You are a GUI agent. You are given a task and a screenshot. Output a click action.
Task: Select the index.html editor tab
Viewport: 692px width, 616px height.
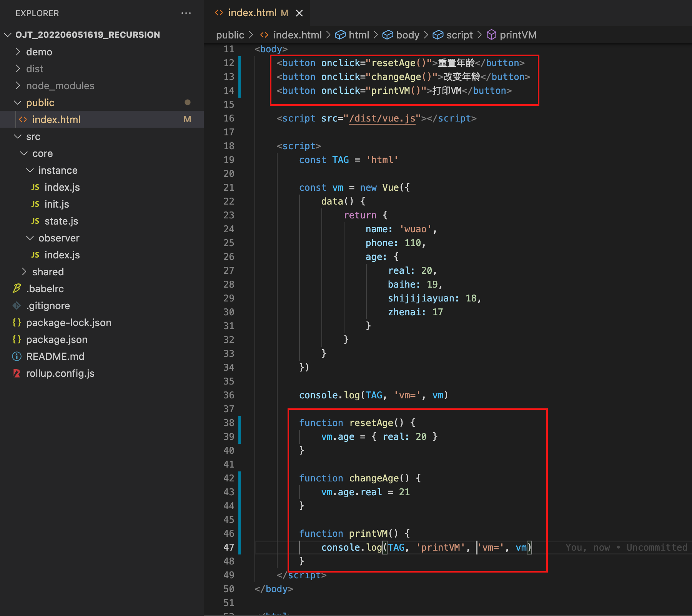(x=257, y=13)
